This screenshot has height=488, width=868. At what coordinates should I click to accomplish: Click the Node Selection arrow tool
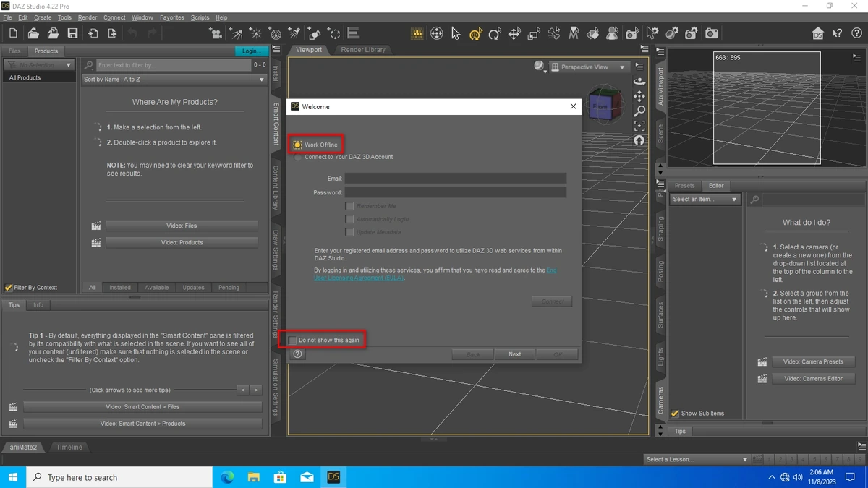456,33
